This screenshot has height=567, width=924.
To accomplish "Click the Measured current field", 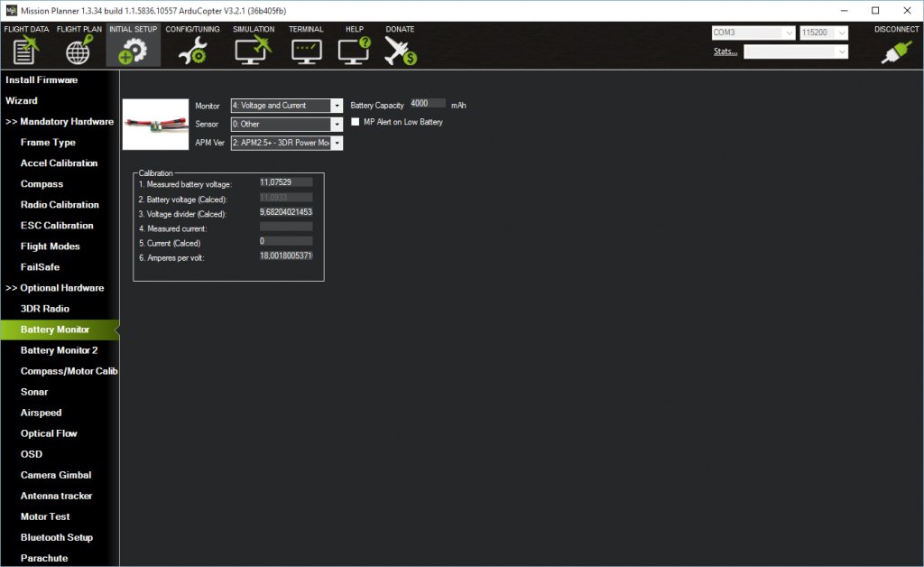I will click(286, 227).
